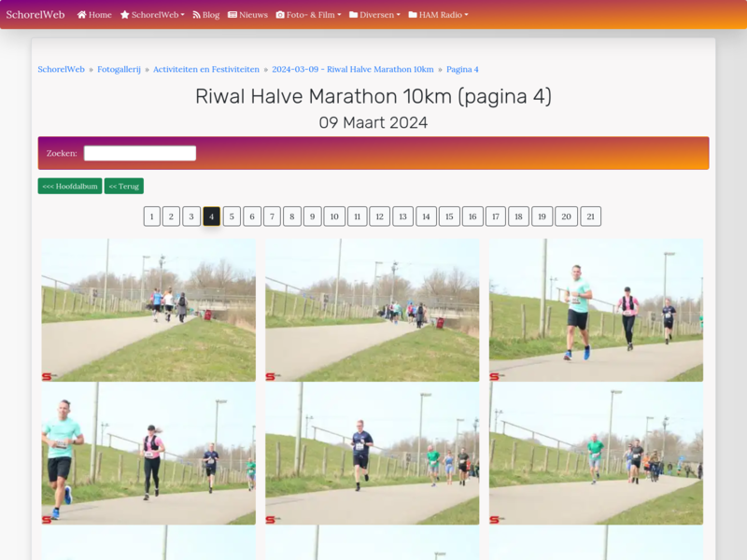The image size is (747, 560).
Task: Follow the Fotogallerij breadcrumb link
Action: click(120, 69)
